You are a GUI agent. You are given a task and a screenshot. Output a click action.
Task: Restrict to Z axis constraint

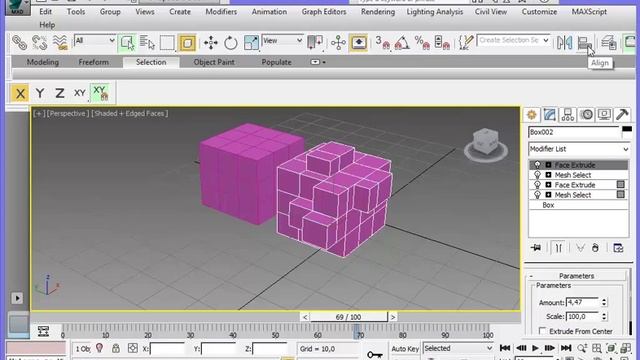[x=60, y=93]
